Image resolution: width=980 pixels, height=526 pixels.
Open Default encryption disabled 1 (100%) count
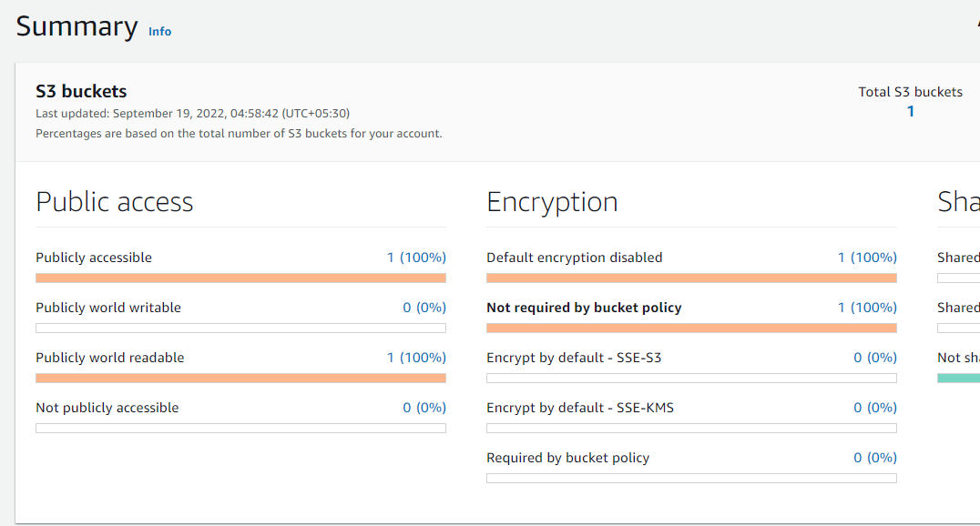(x=867, y=258)
